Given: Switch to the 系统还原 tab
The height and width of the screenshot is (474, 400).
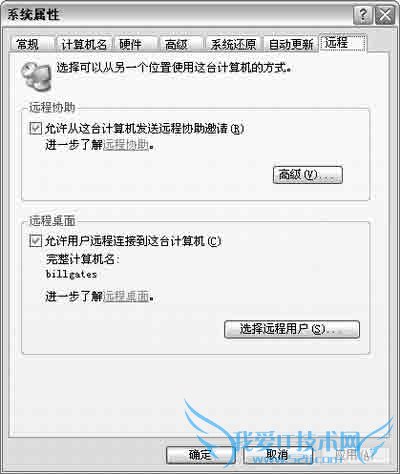Looking at the screenshot, I should coord(233,44).
